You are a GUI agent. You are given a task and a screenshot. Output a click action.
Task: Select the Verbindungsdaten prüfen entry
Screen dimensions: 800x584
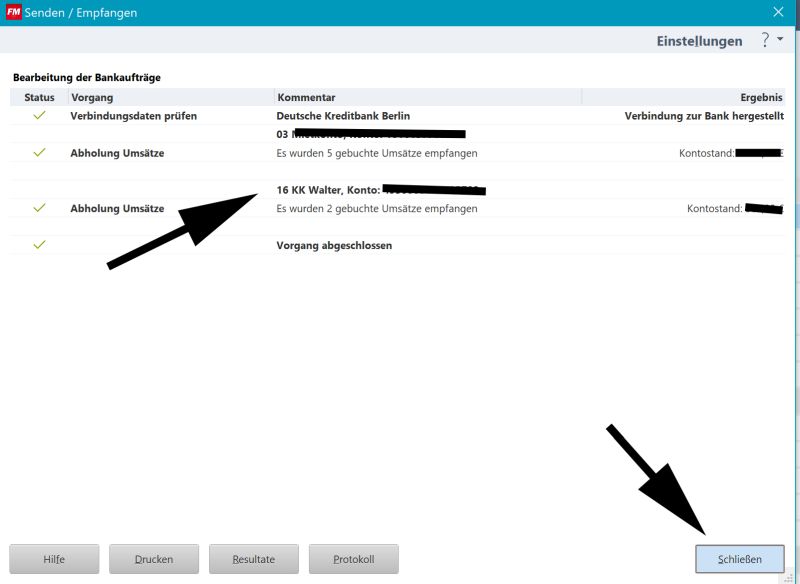point(134,116)
